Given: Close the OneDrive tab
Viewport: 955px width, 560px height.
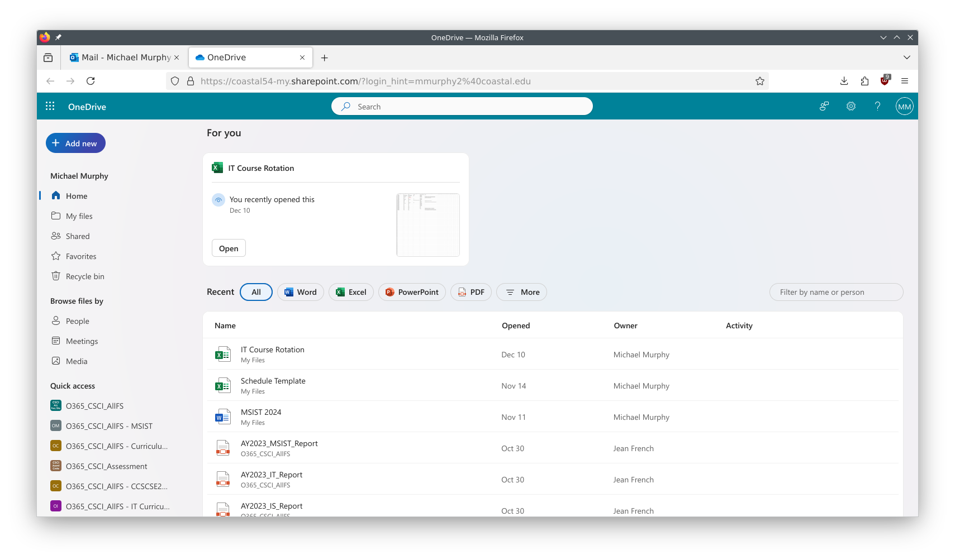Looking at the screenshot, I should 302,58.
